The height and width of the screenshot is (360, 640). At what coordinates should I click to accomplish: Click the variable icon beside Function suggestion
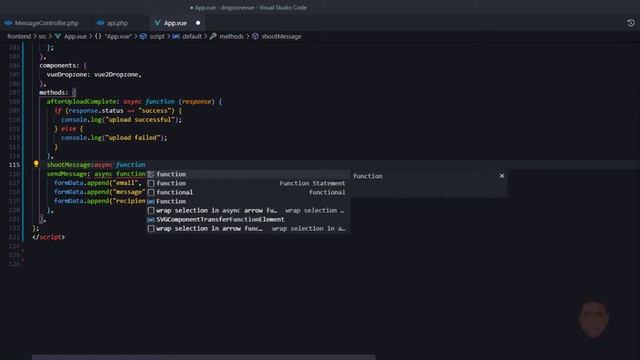[x=151, y=201]
